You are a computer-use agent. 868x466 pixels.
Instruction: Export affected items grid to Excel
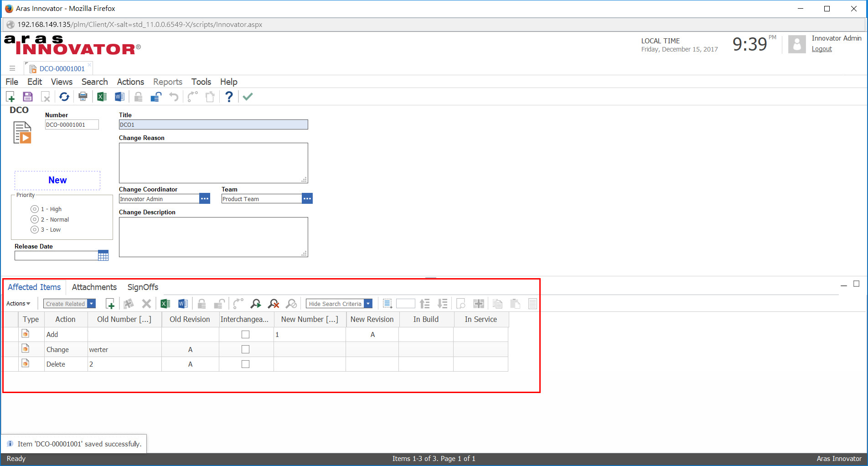165,304
